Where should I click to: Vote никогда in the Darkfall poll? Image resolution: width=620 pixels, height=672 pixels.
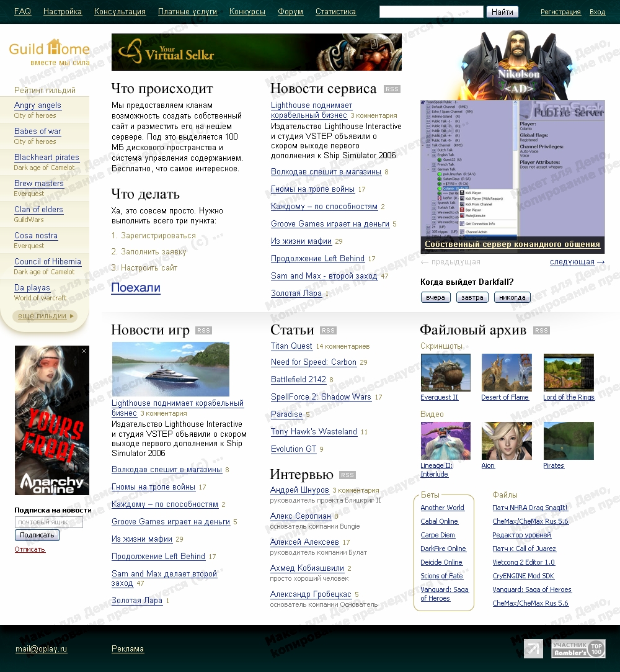point(512,297)
